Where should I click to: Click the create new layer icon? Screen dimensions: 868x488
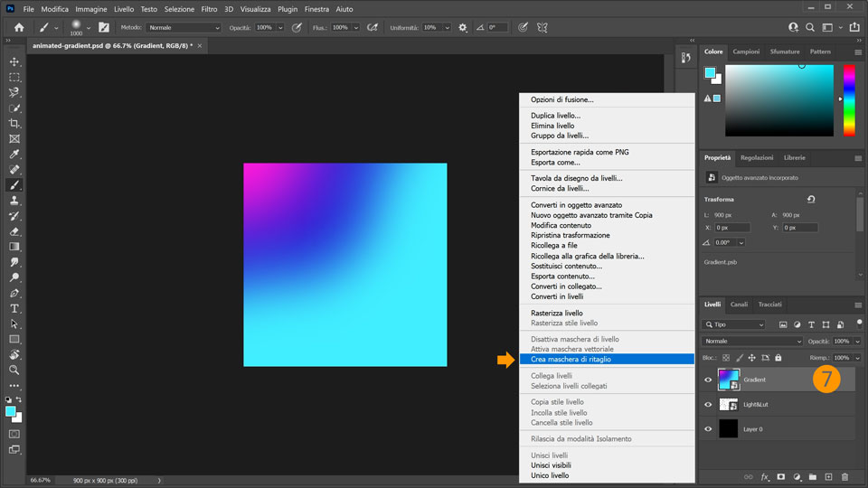(x=828, y=476)
